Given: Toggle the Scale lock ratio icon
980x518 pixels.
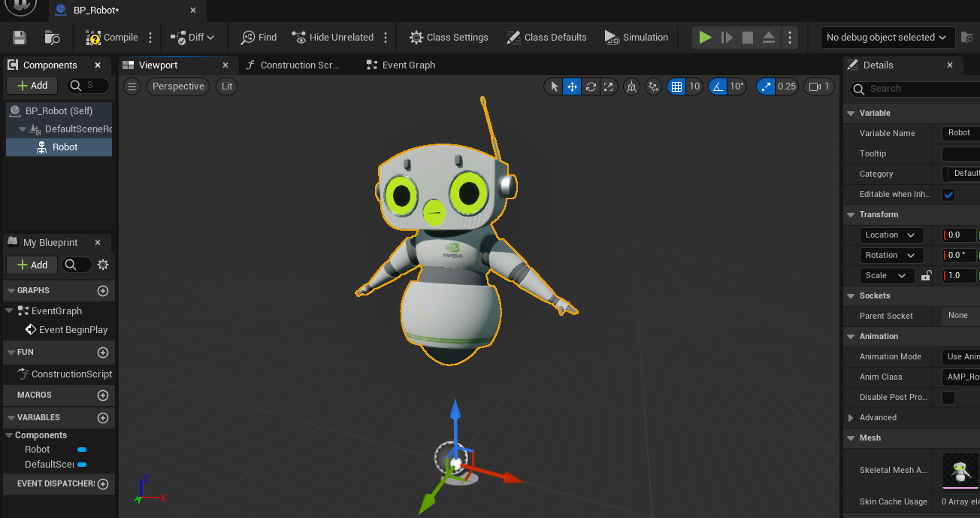Looking at the screenshot, I should [926, 276].
